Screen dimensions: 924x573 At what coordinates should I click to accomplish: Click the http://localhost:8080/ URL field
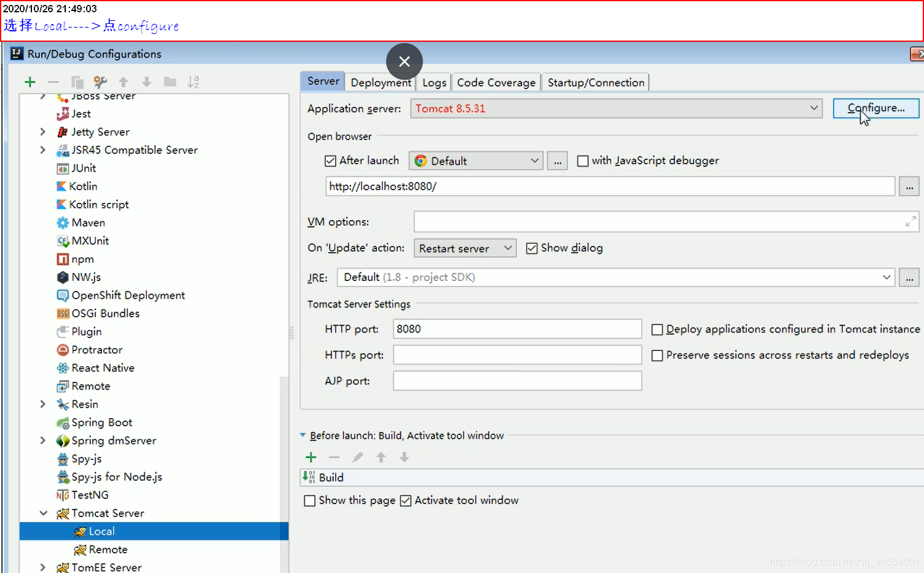610,186
